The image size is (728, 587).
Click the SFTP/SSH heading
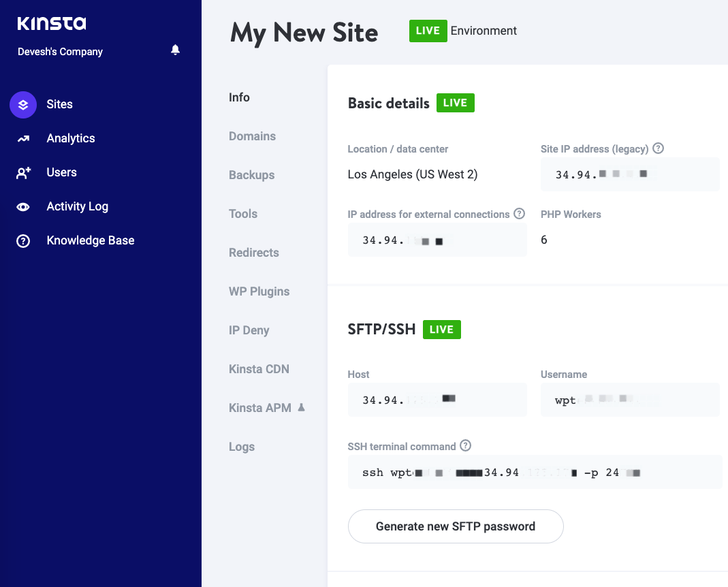(381, 330)
